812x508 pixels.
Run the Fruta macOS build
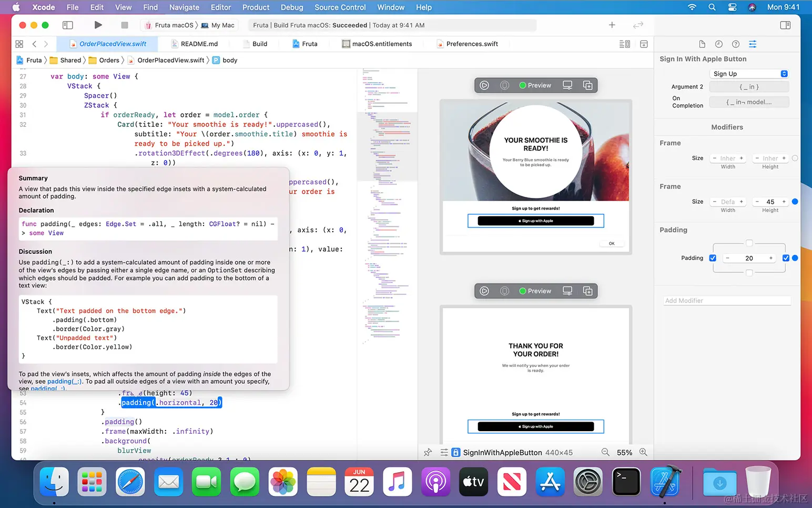click(98, 25)
